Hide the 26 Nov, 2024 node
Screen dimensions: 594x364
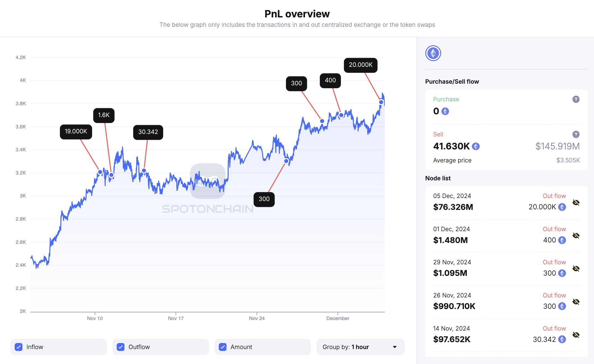[x=576, y=302]
